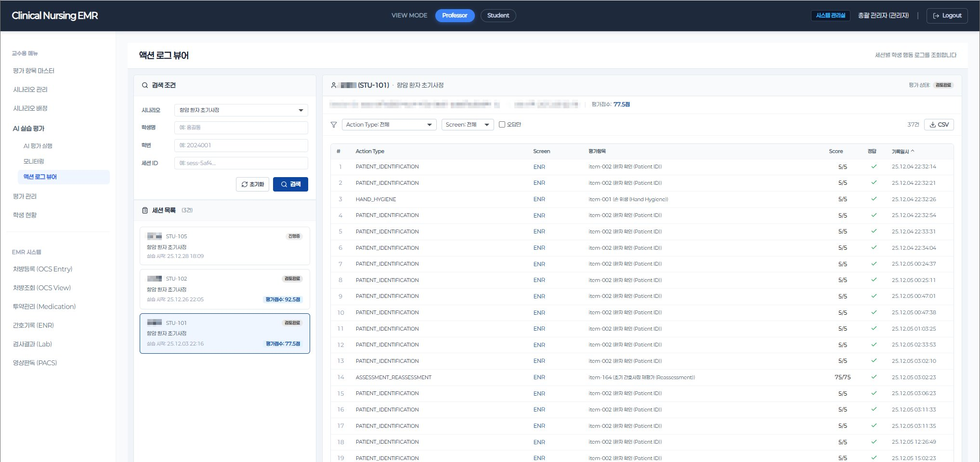Open 투약관리 (Medication)

point(44,307)
